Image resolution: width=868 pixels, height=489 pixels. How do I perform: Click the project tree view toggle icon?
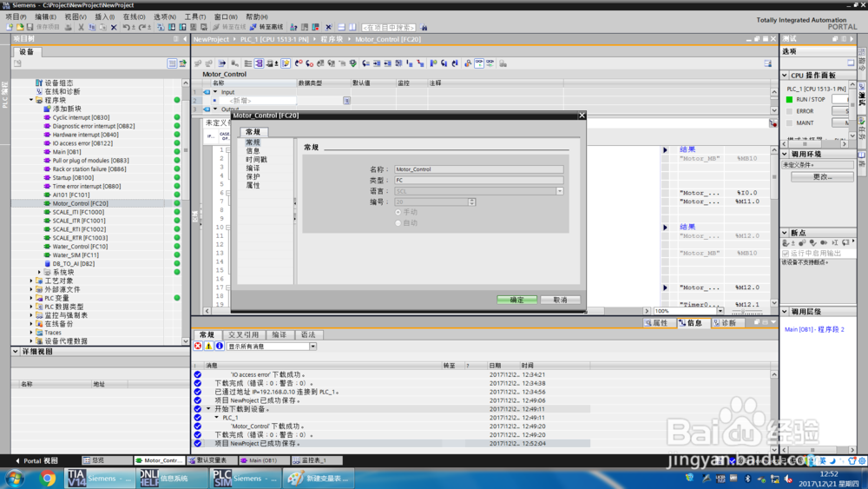(x=172, y=63)
